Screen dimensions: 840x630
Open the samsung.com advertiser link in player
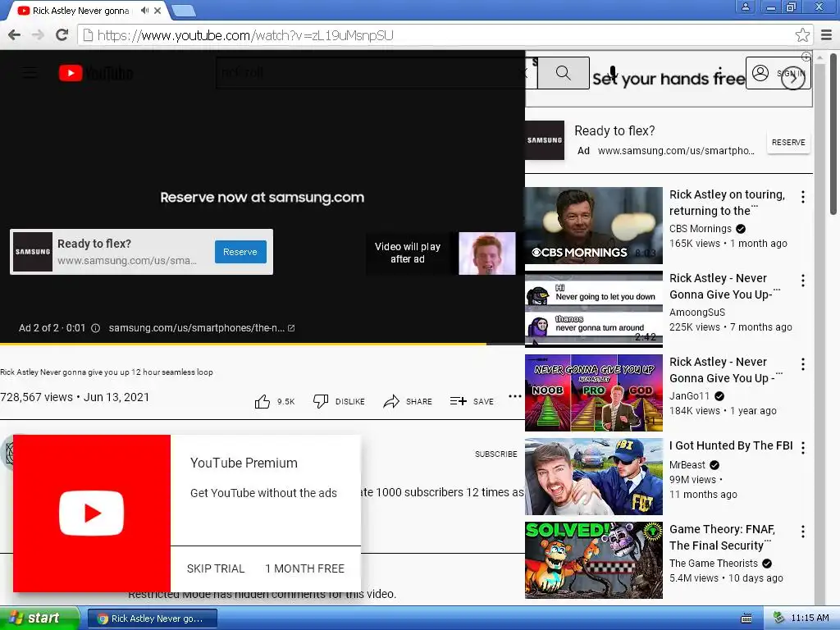point(202,328)
